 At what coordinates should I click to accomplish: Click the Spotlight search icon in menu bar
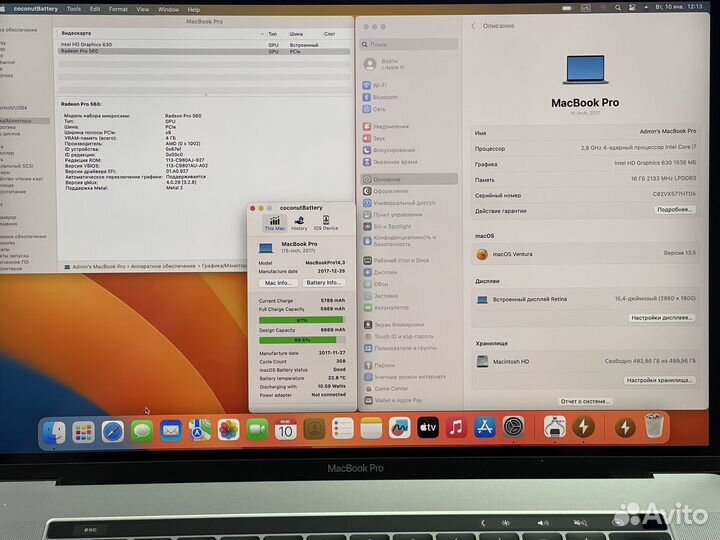tap(618, 8)
